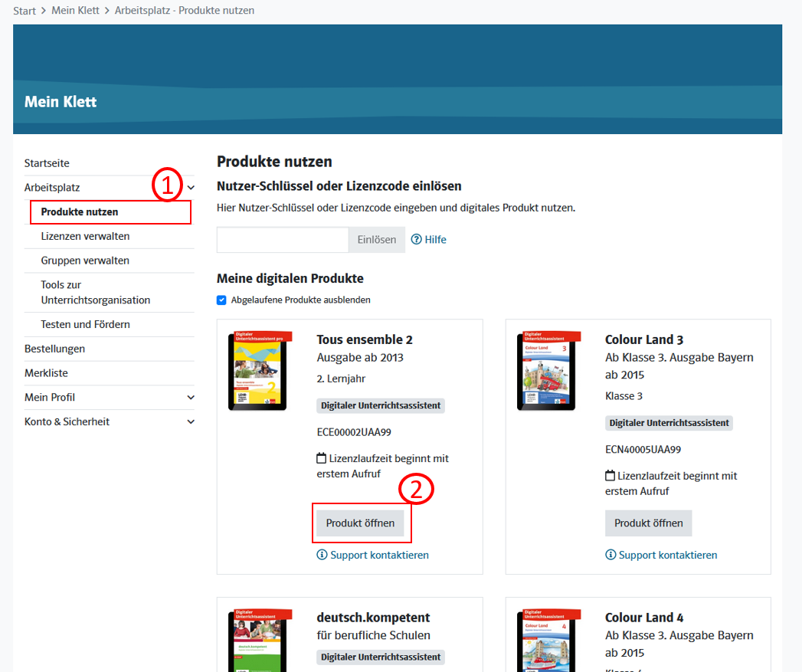Click the Tous ensemble 2 cover thumbnail
Image resolution: width=802 pixels, height=672 pixels.
point(260,371)
